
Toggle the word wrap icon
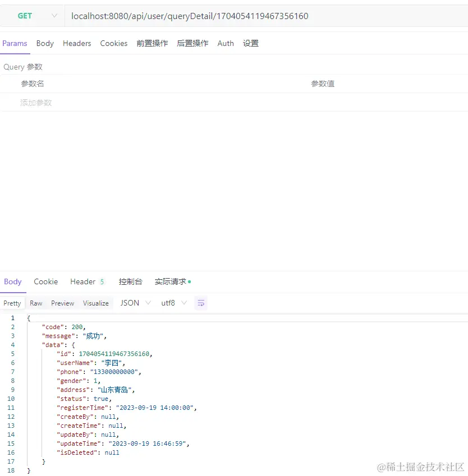(x=201, y=303)
